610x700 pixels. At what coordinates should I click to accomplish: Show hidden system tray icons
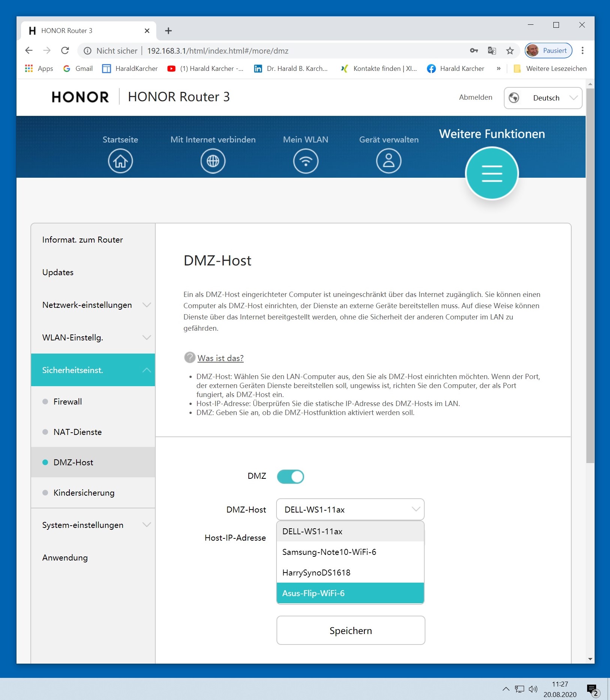point(506,689)
